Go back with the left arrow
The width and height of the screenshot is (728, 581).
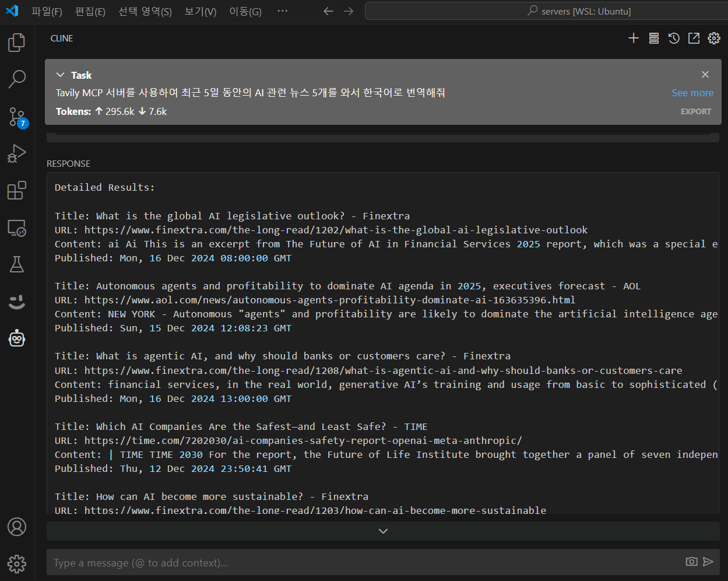328,11
